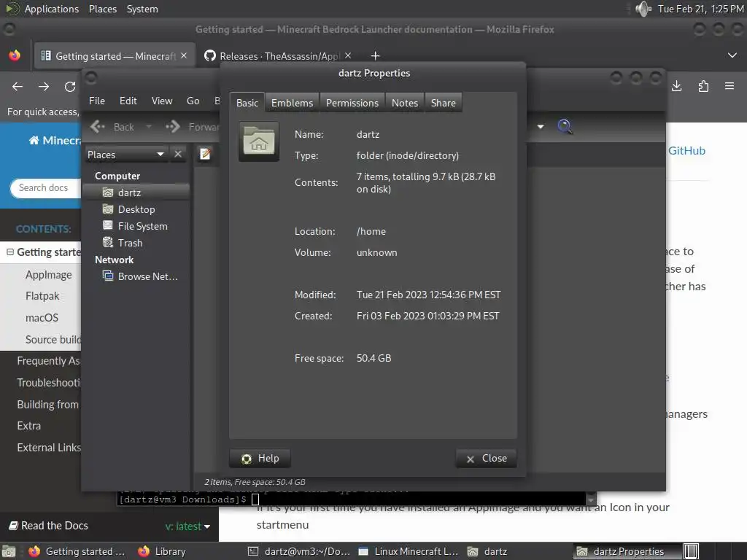Switch to the Library taskbar window
747x560 pixels.
(x=162, y=551)
